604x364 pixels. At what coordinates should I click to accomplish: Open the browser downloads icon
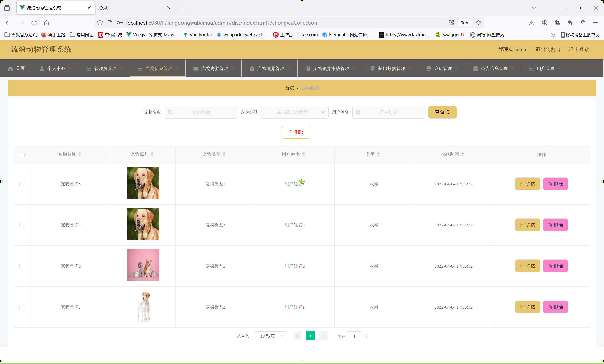click(531, 23)
